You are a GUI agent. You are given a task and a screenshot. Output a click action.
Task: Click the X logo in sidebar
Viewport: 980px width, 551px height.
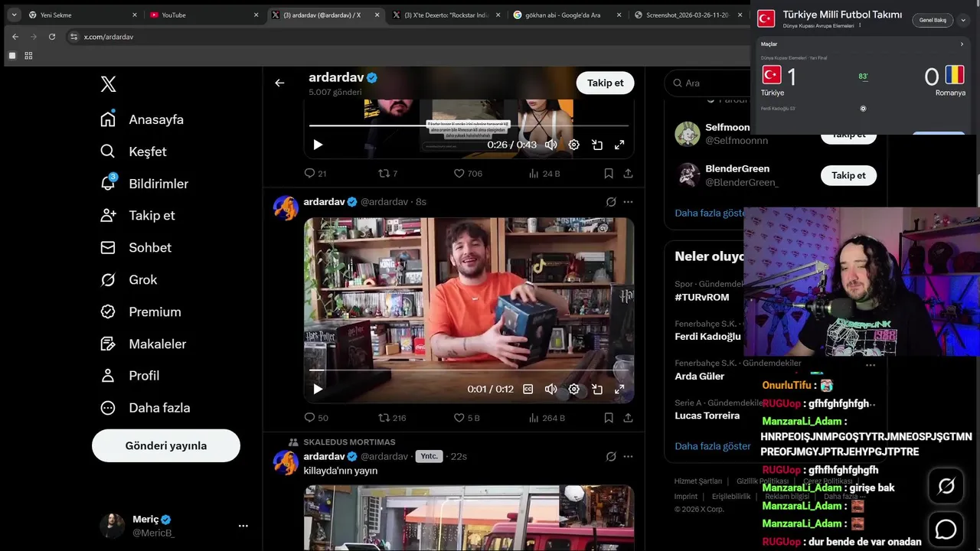[108, 84]
